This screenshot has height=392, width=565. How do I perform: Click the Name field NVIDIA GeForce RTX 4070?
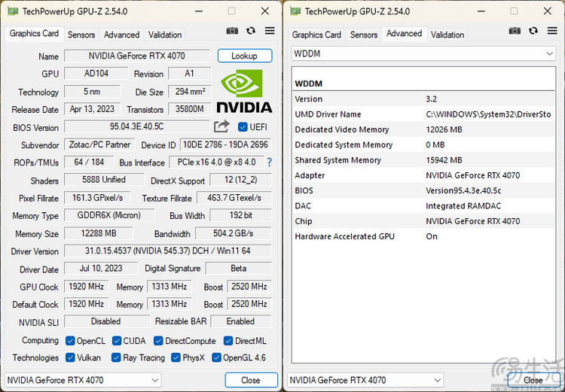[137, 56]
